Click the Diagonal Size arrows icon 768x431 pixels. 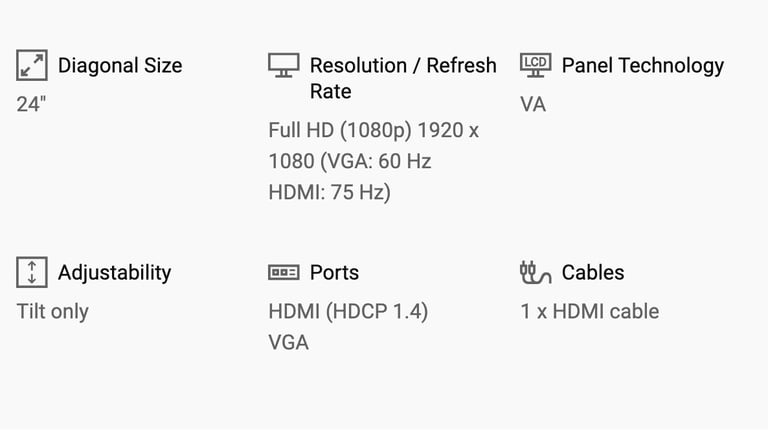coord(32,65)
